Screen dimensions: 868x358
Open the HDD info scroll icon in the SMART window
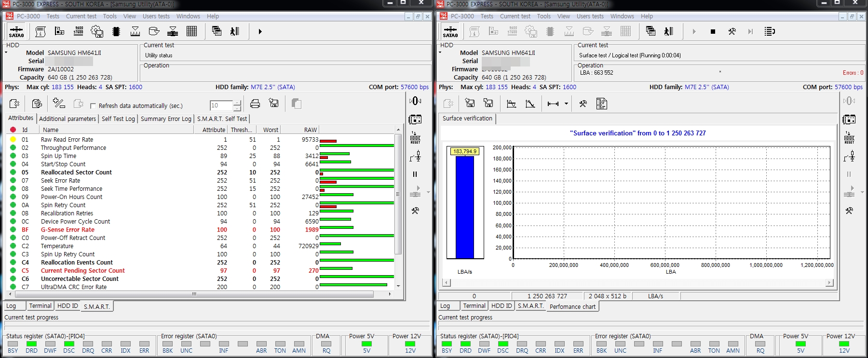(41, 32)
